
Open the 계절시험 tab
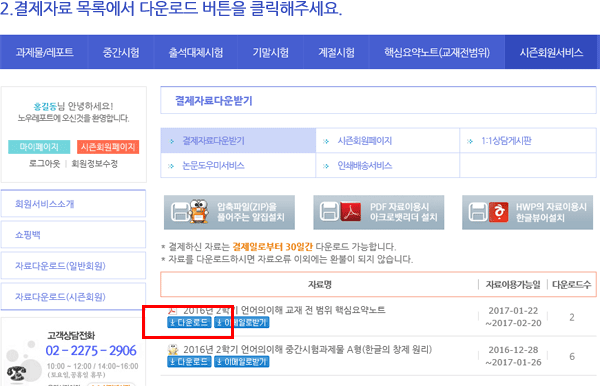[336, 52]
